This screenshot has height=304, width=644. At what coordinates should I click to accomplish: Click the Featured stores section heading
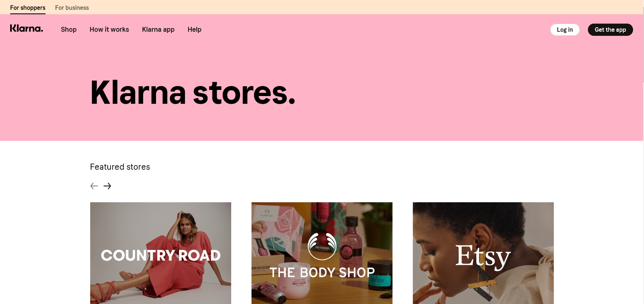point(120,167)
